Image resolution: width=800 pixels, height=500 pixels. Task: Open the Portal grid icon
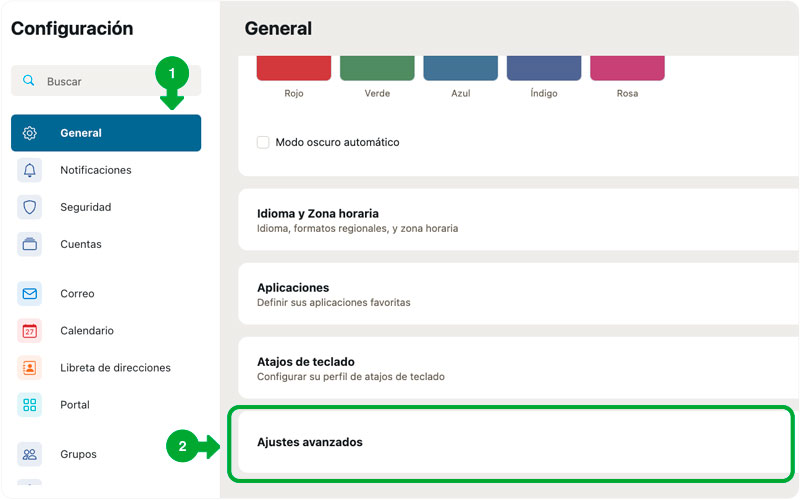(x=30, y=405)
